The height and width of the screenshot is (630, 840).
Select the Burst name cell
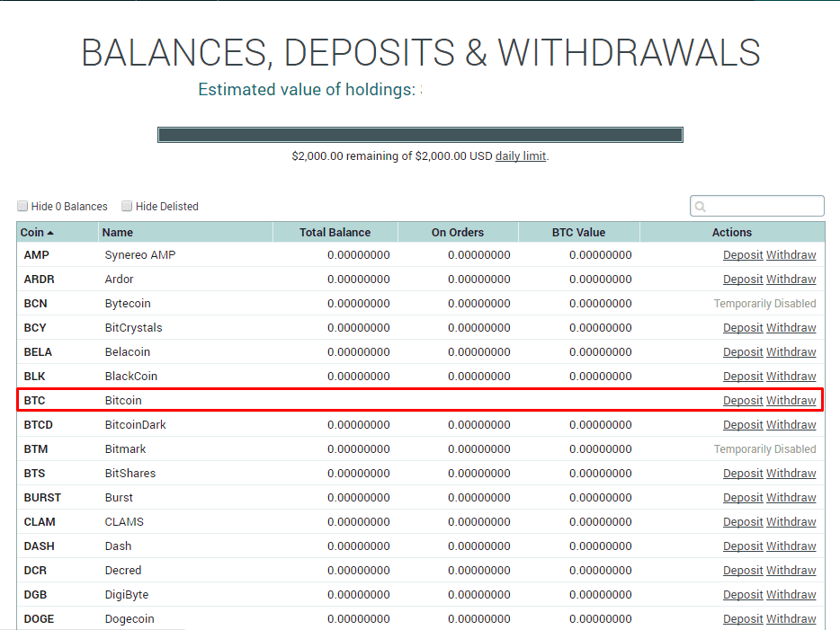119,497
